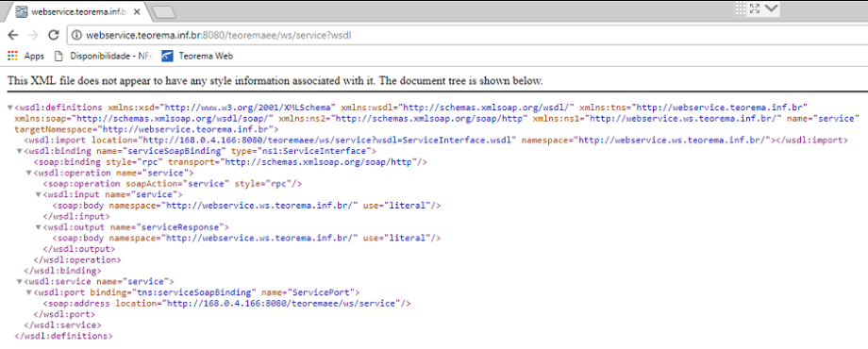The width and height of the screenshot is (868, 349).
Task: Collapse the wsdl:service name="service" node
Action: click(20, 281)
